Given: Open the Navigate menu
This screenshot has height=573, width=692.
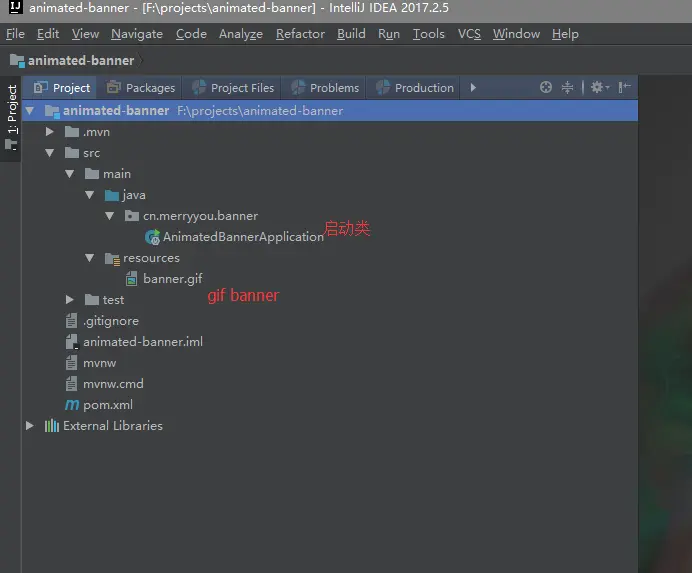Looking at the screenshot, I should (137, 34).
